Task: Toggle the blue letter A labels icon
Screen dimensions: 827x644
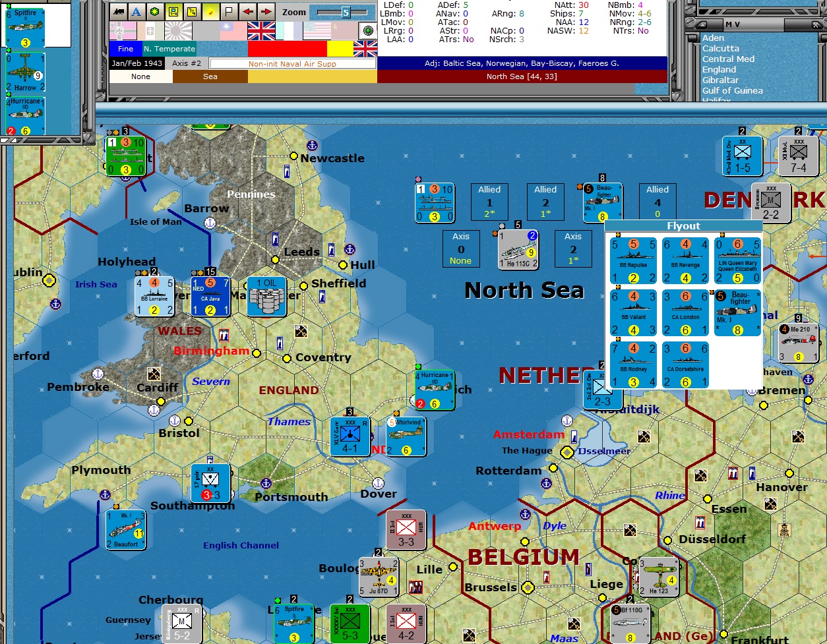Action: click(x=137, y=11)
